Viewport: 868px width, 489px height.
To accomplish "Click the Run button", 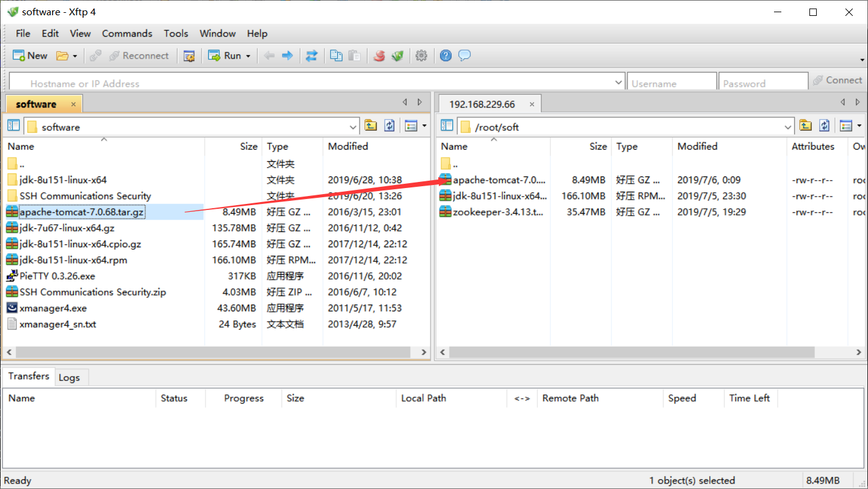I will pos(225,56).
